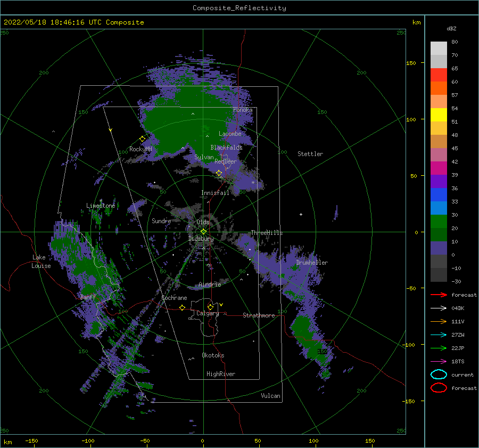479x448 pixels.
Task: Click the Ponoka label
Action: tap(243, 110)
